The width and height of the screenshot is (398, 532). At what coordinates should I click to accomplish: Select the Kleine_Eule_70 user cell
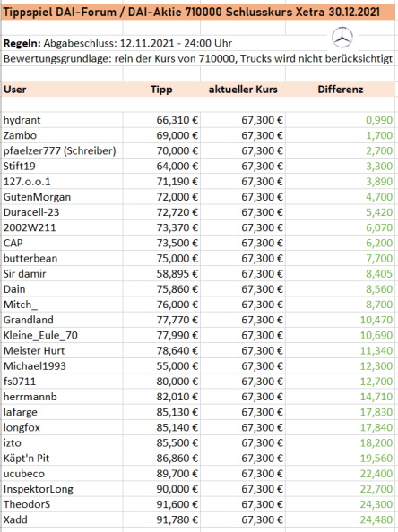point(62,335)
